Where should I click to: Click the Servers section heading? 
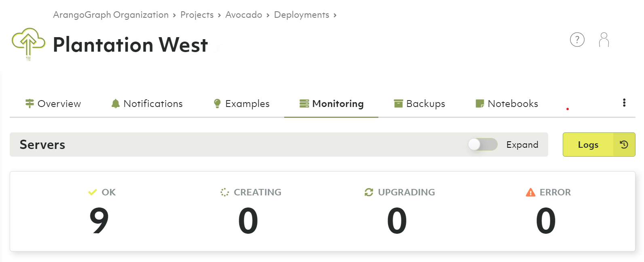[x=42, y=145]
